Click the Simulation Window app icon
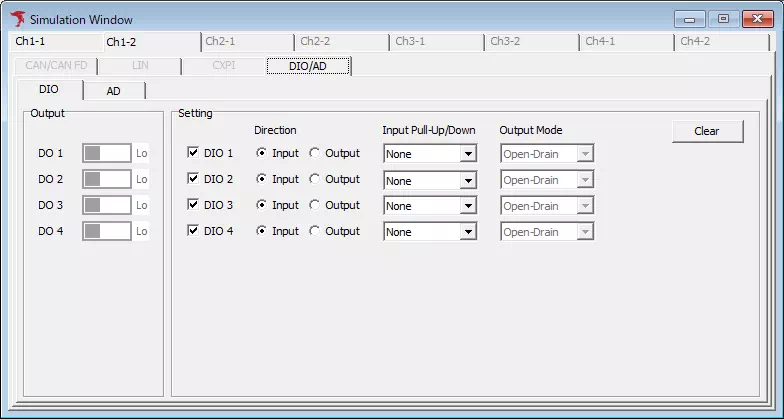Viewport: 784px width, 419px height. tap(17, 19)
